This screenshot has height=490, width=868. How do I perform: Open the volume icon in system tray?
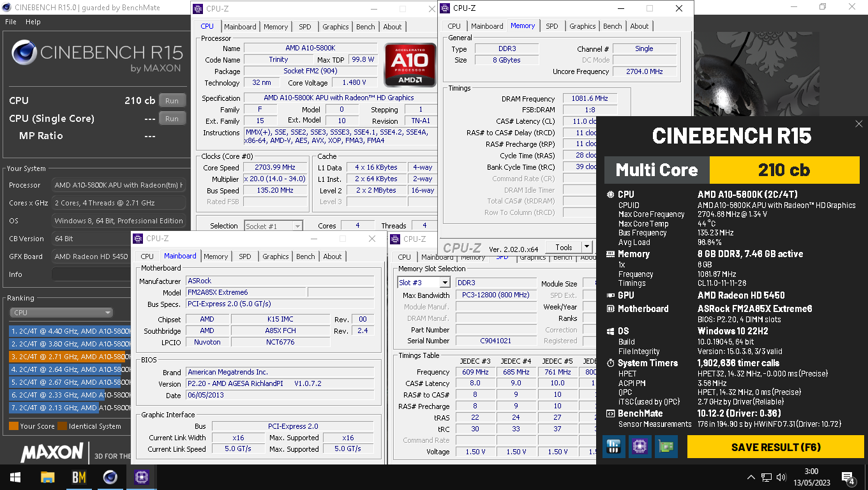781,477
